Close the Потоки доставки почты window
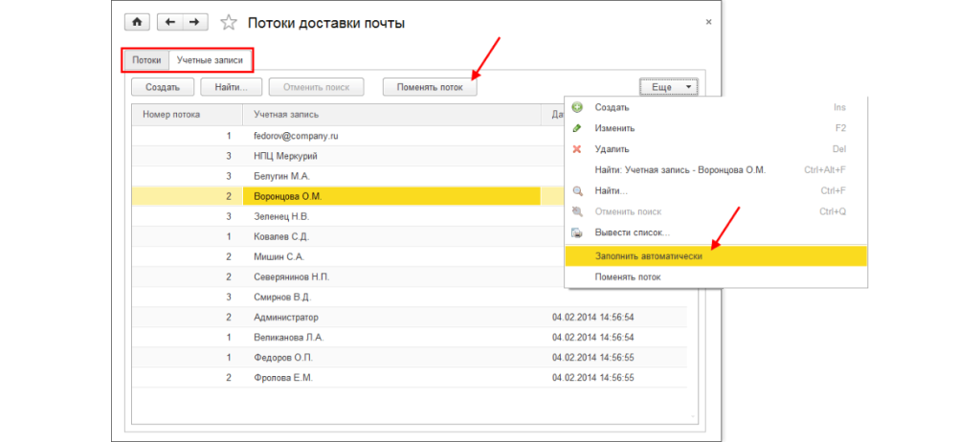 707,21
